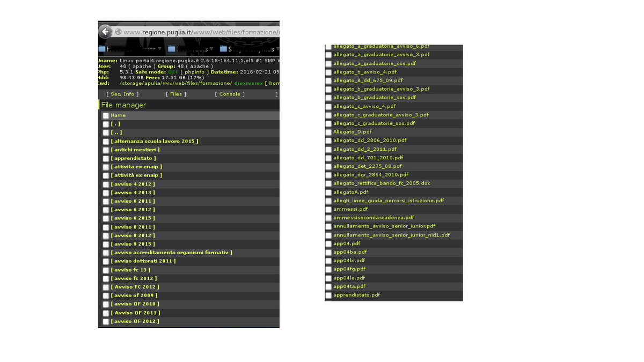Open the antichi mestieri folder
Image resolution: width=644 pixels, height=362 pixels.
pyautogui.click(x=135, y=150)
